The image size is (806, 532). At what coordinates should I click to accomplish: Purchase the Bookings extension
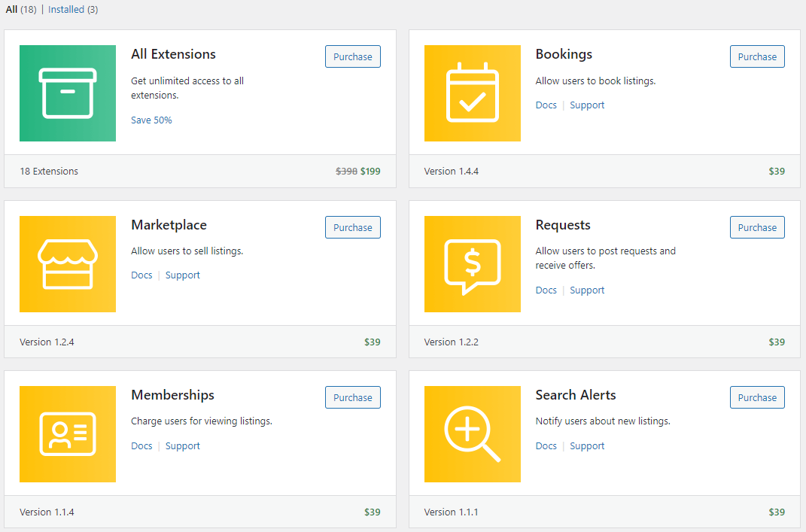click(x=757, y=56)
